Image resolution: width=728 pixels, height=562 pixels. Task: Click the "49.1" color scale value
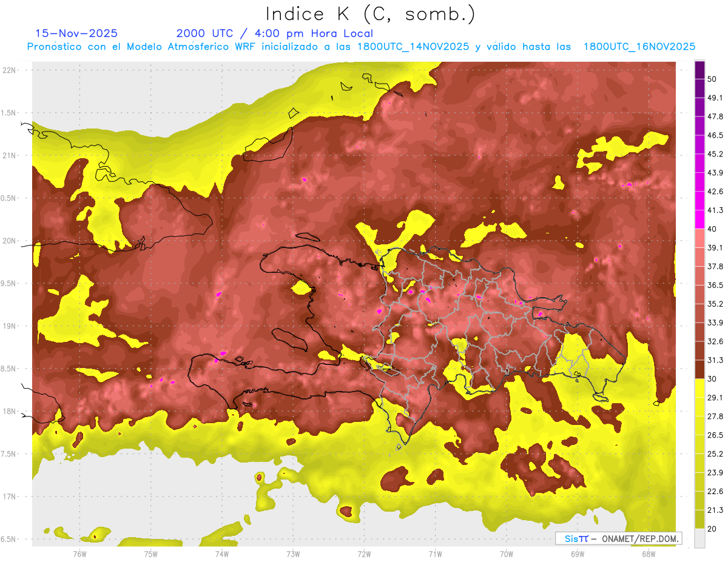(x=715, y=98)
